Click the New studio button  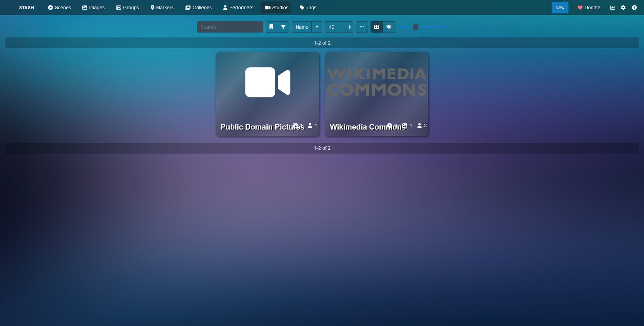point(560,8)
